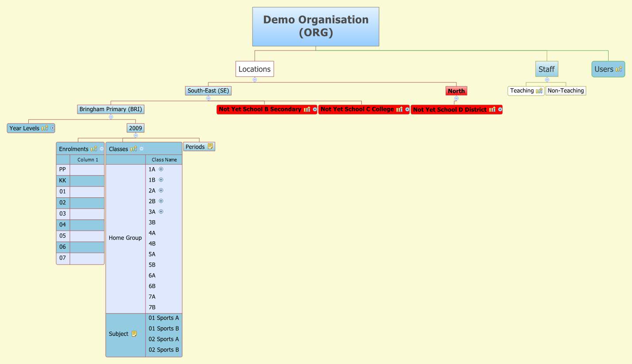Click the chart icon in the Enrolments header
The height and width of the screenshot is (364, 632).
click(x=93, y=149)
